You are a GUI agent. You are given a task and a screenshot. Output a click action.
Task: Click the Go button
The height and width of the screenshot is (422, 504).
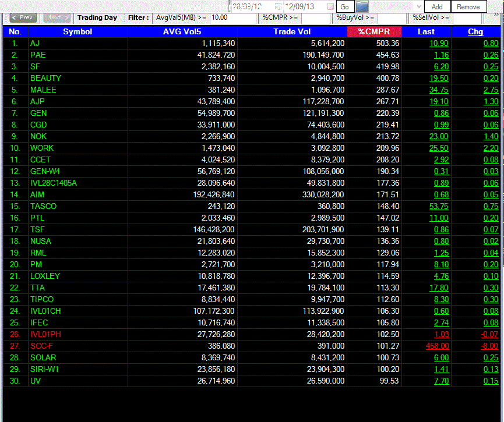coord(344,7)
